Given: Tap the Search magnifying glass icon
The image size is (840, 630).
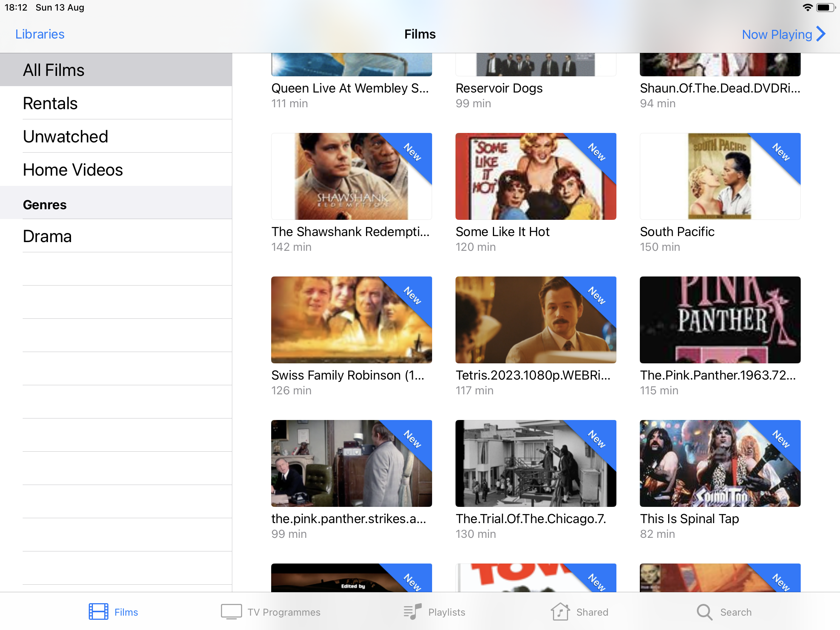Looking at the screenshot, I should click(x=704, y=611).
